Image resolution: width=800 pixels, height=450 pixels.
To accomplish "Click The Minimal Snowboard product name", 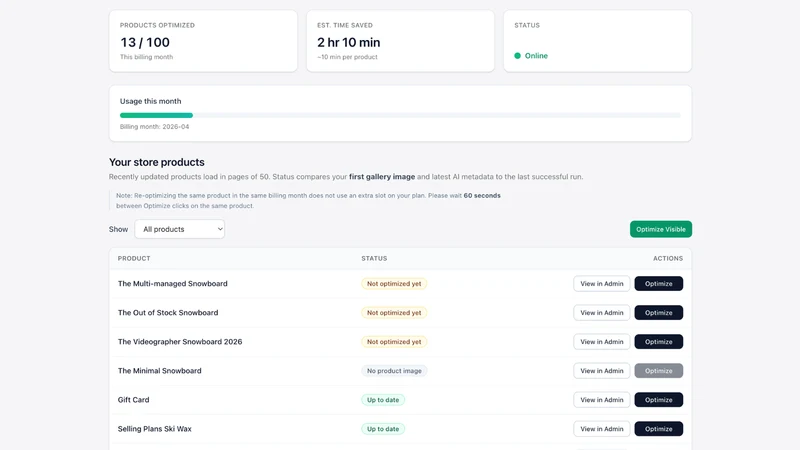I will (x=160, y=371).
